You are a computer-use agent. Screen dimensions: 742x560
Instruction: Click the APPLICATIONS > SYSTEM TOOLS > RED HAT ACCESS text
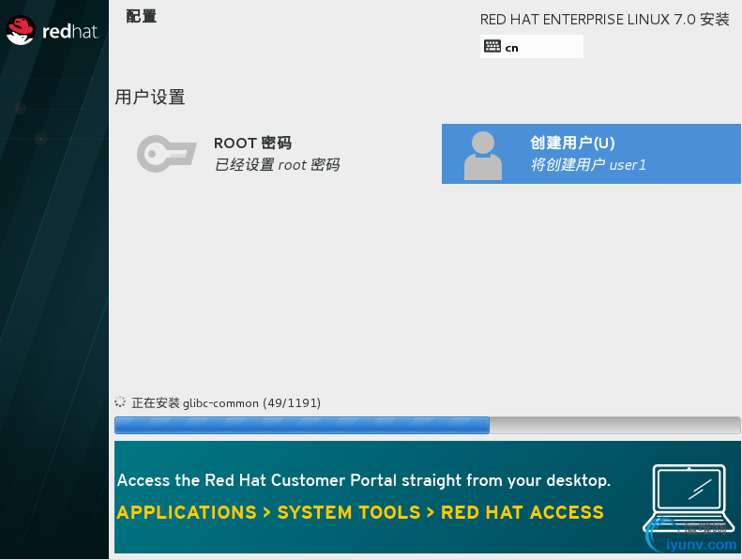[360, 513]
